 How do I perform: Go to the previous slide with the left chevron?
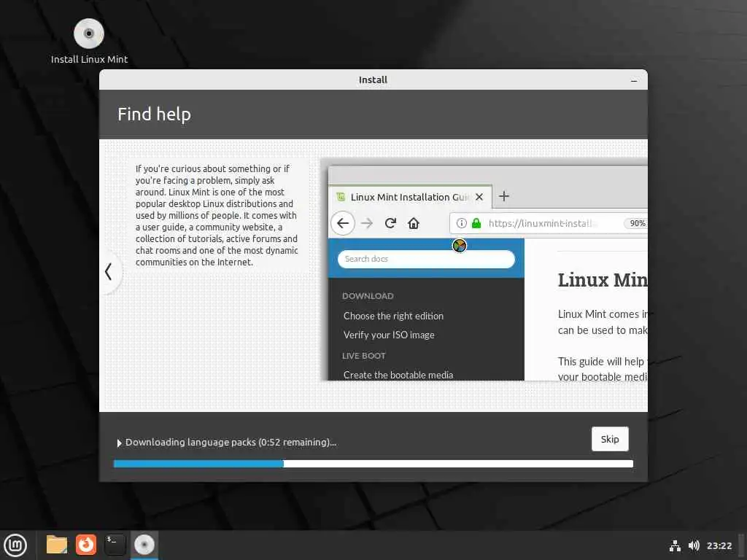coord(109,272)
